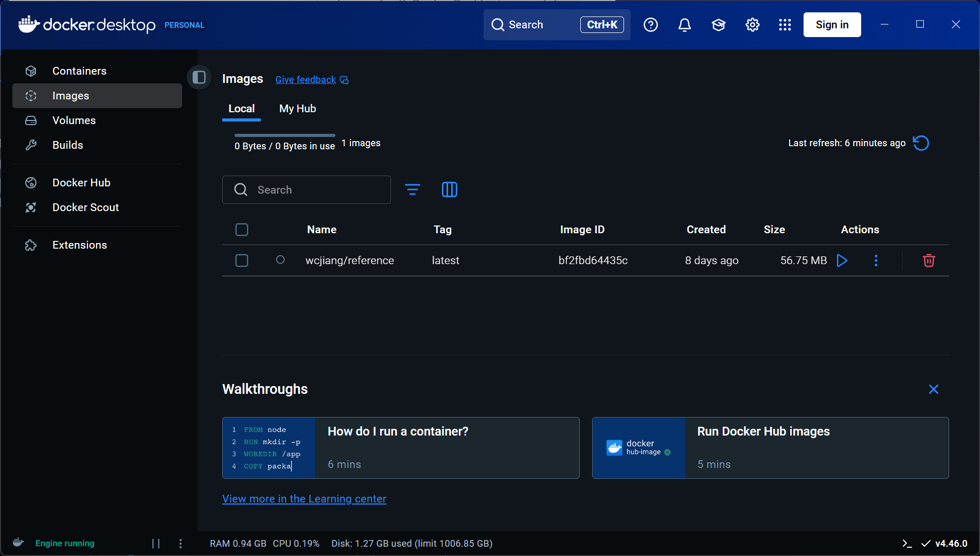The width and height of the screenshot is (980, 556).
Task: Click the Extensions puzzle icon
Action: click(x=31, y=245)
